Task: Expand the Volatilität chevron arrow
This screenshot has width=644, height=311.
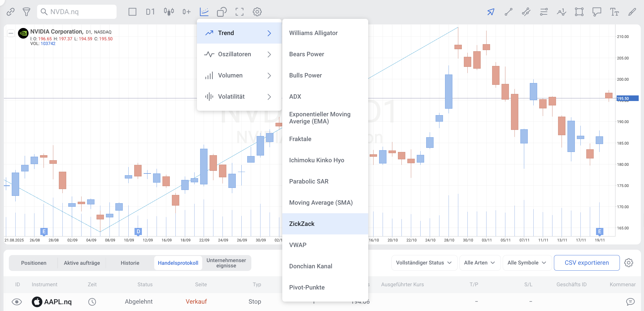Action: 269,97
